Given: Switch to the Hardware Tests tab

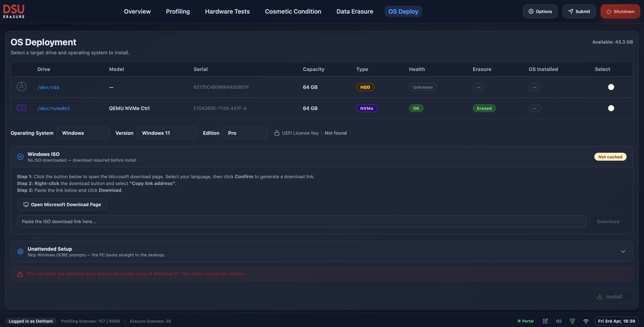Looking at the screenshot, I should click(227, 11).
